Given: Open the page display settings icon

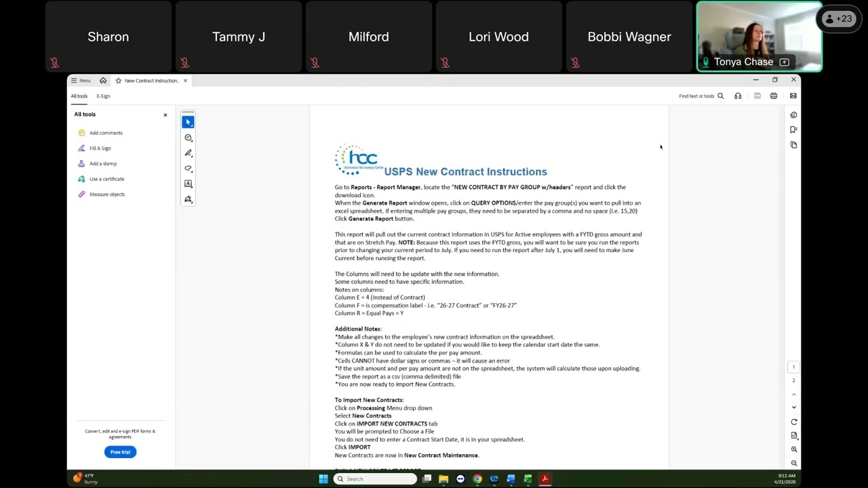Looking at the screenshot, I should [794, 436].
